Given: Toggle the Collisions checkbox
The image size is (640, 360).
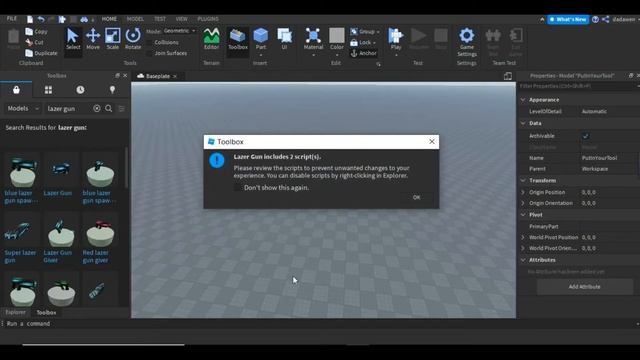Looking at the screenshot, I should point(149,42).
